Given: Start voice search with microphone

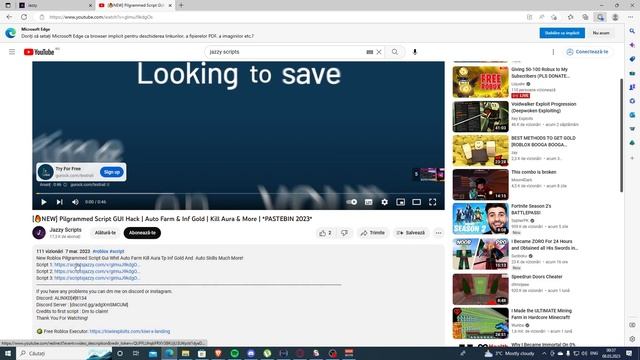Looking at the screenshot, I should tap(415, 52).
